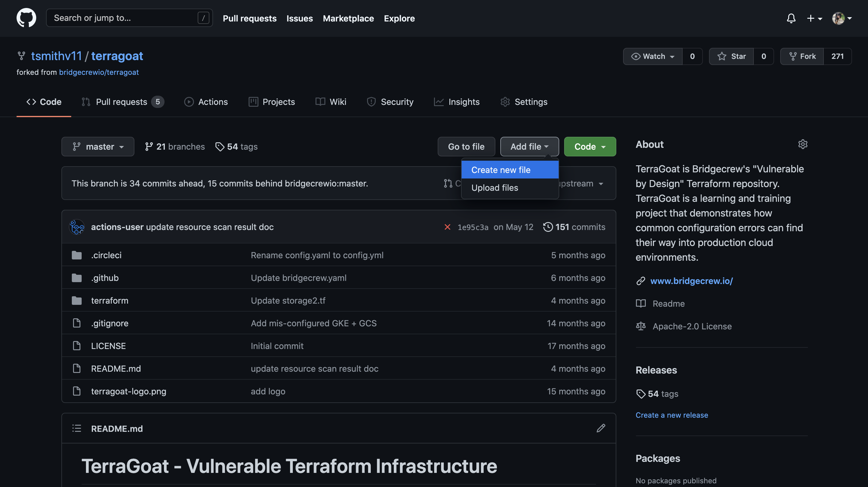Image resolution: width=868 pixels, height=487 pixels.
Task: Open stargazers count 0
Action: [x=764, y=56]
